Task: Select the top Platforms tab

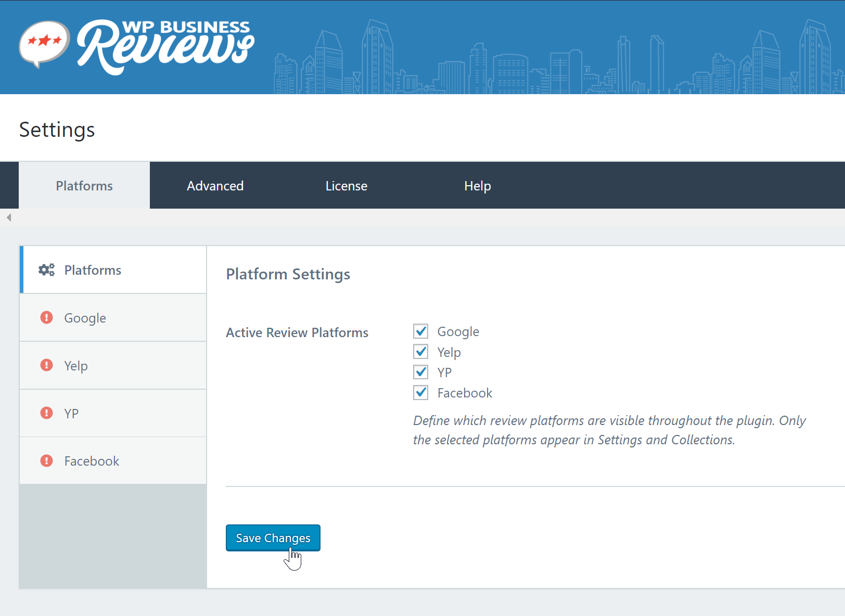Action: (84, 186)
